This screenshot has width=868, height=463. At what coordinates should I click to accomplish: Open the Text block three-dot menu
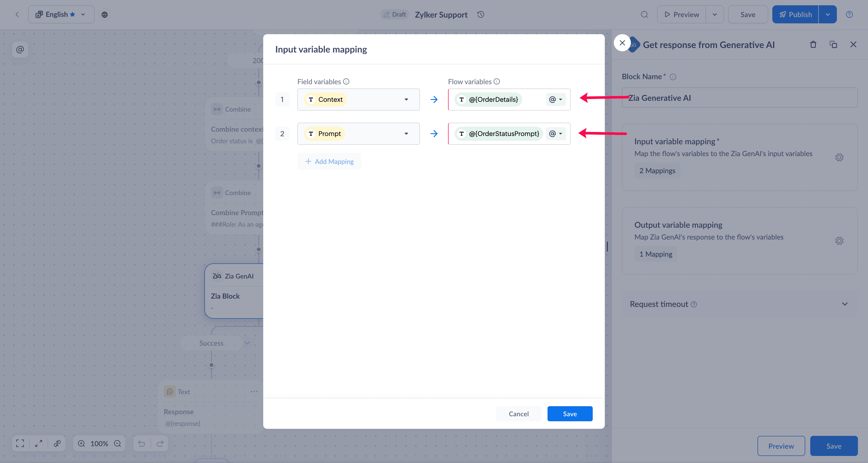tap(254, 392)
